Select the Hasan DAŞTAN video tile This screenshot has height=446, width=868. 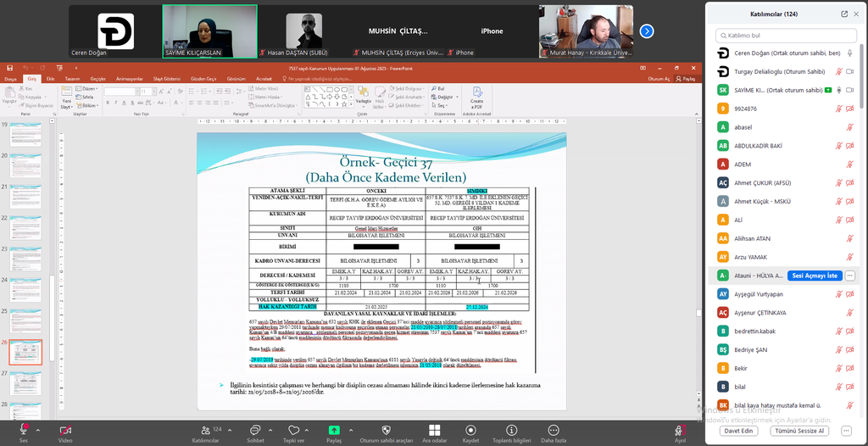(304, 31)
